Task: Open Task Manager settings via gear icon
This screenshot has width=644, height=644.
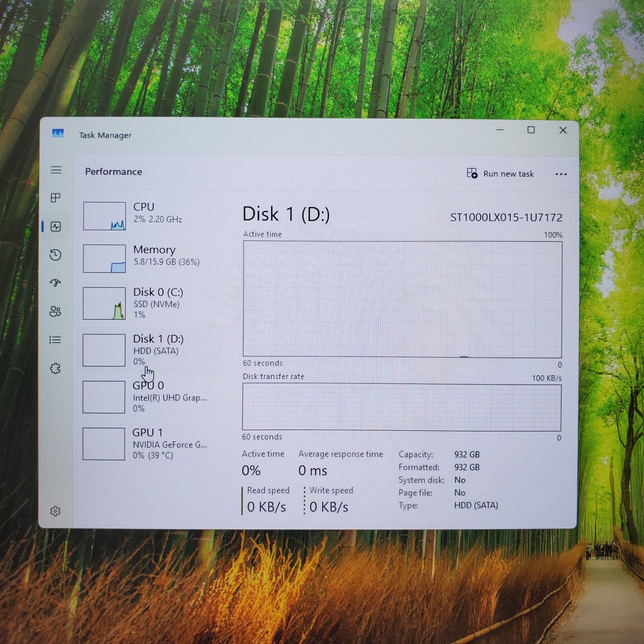Action: click(x=55, y=511)
